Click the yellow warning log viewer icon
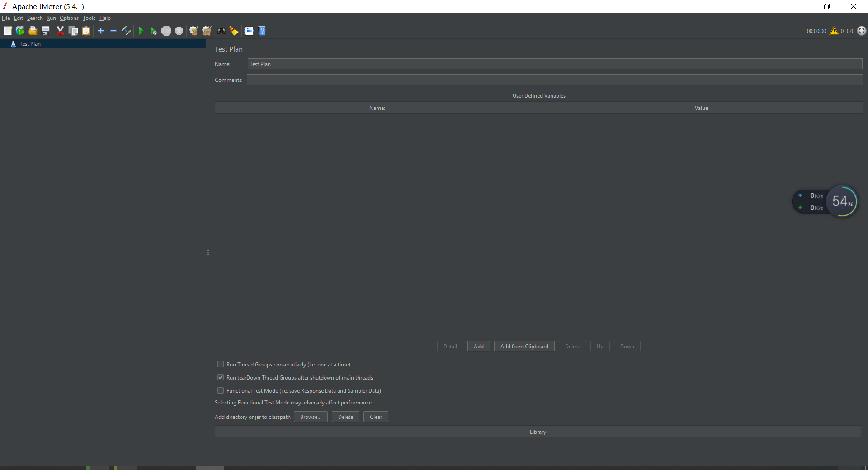Screen dimensions: 868x470 [x=834, y=31]
